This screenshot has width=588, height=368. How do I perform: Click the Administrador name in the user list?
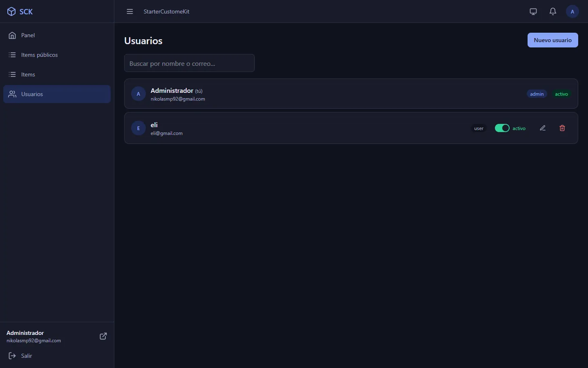pyautogui.click(x=172, y=90)
